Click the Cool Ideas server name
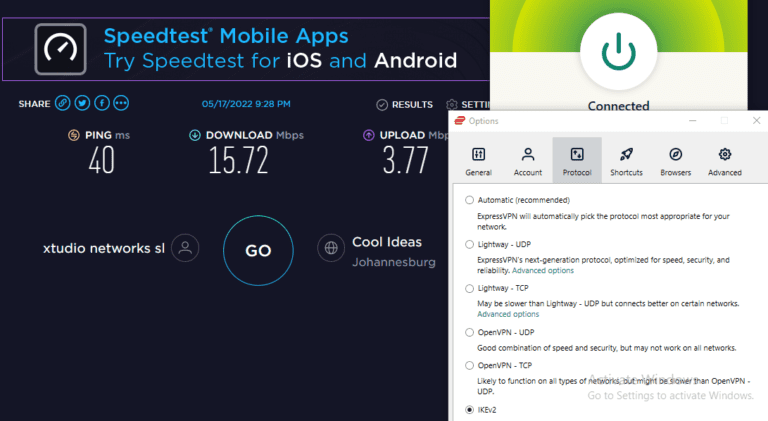The image size is (768, 421). click(386, 242)
